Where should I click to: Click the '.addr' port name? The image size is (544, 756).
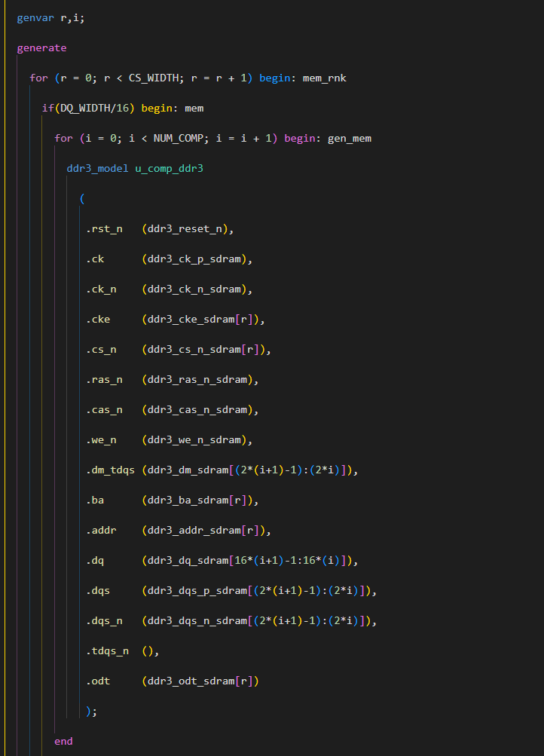click(101, 531)
